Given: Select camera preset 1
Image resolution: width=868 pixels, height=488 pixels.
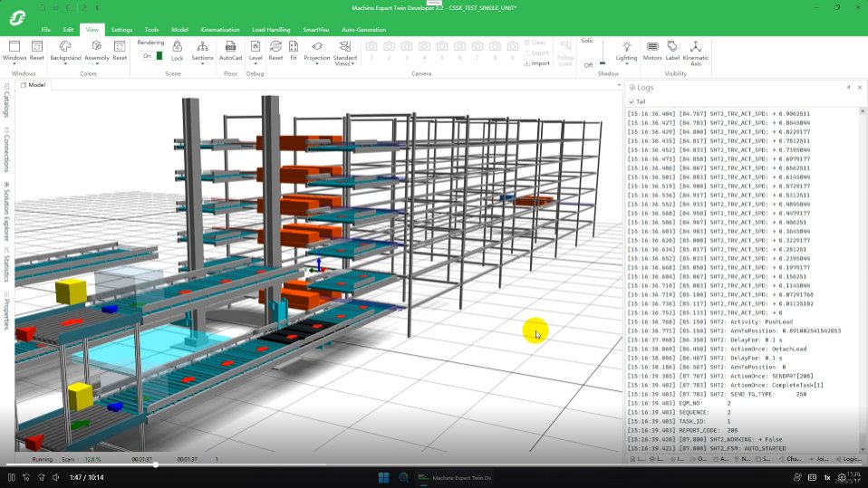Looking at the screenshot, I should click(371, 50).
